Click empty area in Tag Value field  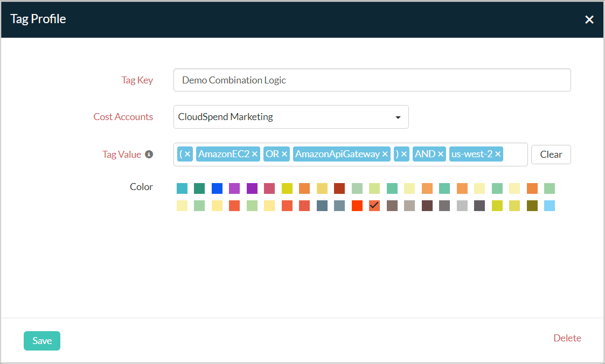(515, 155)
